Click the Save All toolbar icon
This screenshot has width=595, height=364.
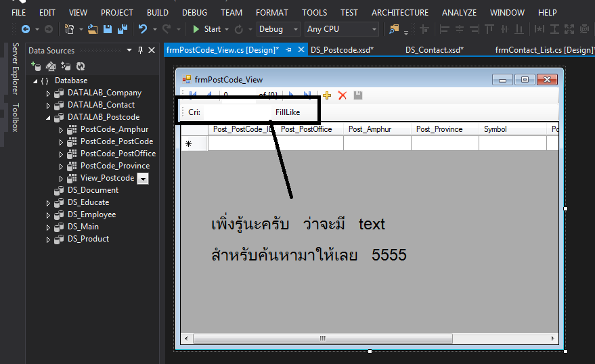(x=123, y=29)
